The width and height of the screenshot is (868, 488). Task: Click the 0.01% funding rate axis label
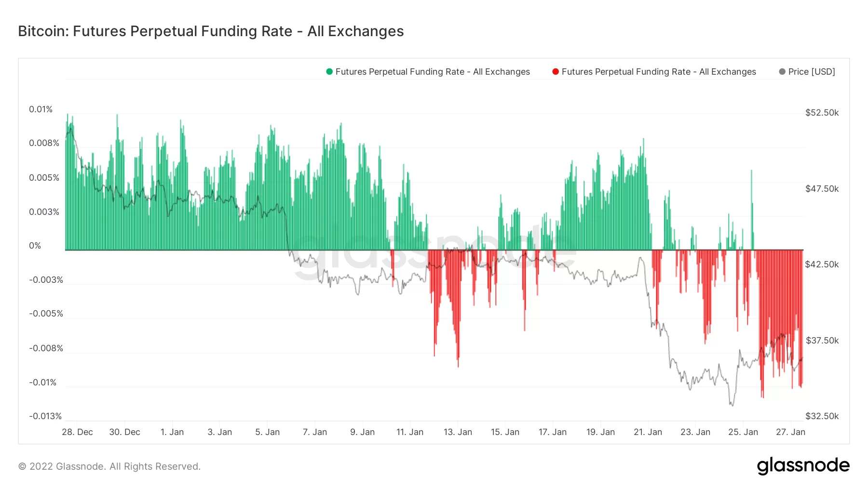41,109
